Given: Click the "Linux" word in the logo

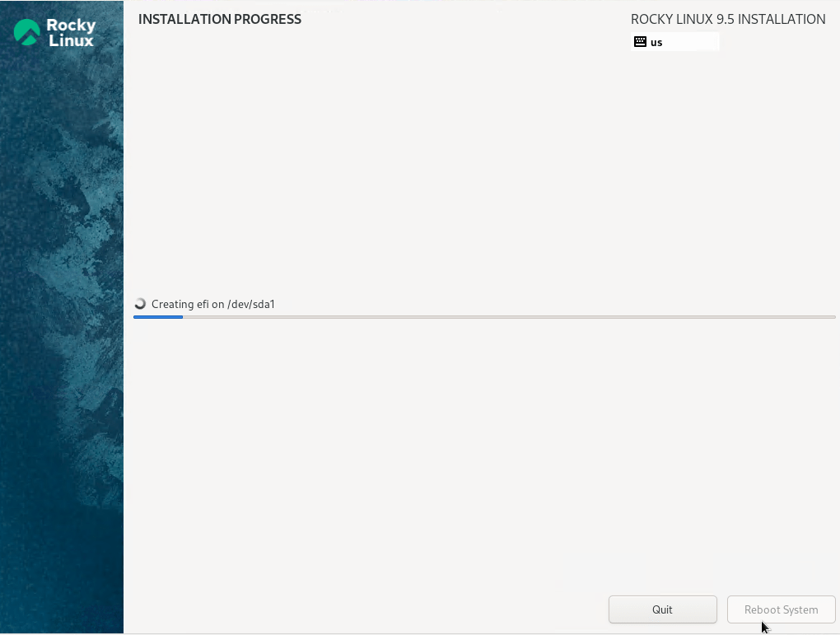Looking at the screenshot, I should [x=71, y=40].
